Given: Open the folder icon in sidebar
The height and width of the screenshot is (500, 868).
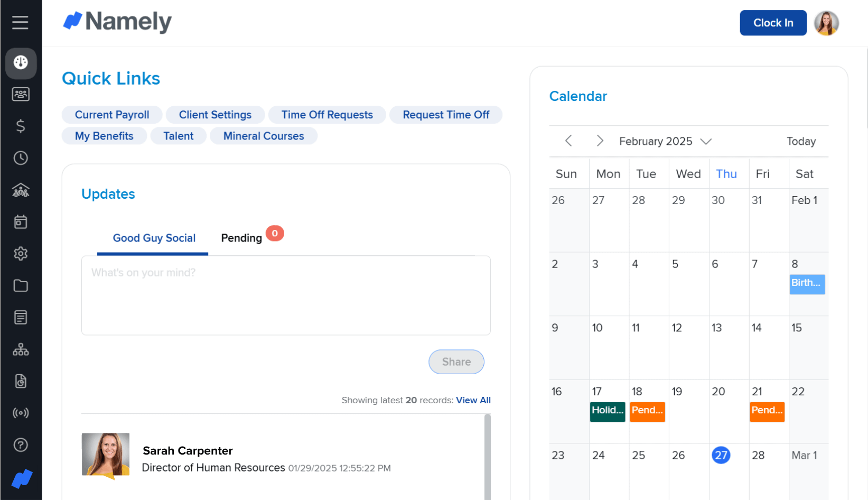Looking at the screenshot, I should [x=21, y=285].
